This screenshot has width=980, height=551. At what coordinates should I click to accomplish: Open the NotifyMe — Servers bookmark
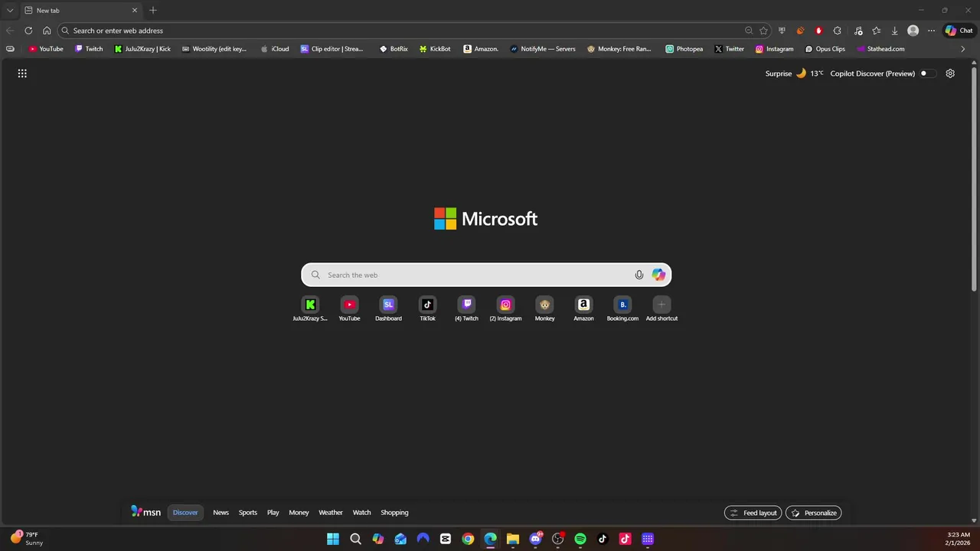click(x=542, y=49)
